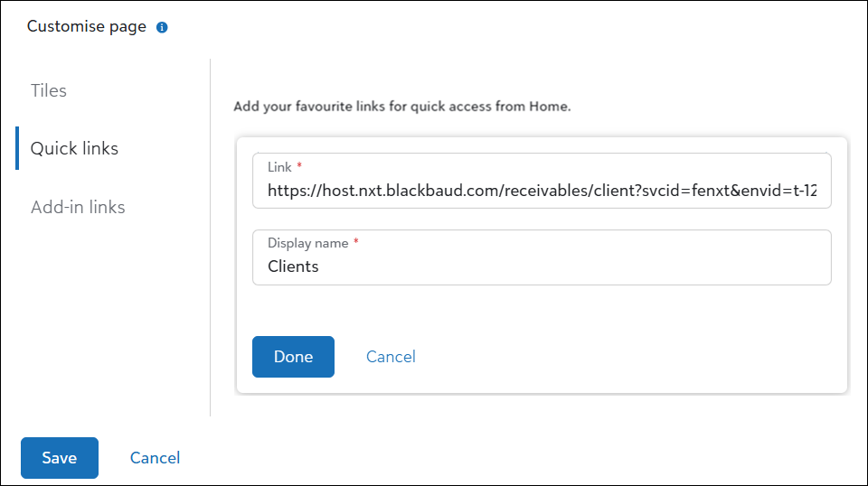
Task: Click the Link field label
Action: tap(279, 167)
